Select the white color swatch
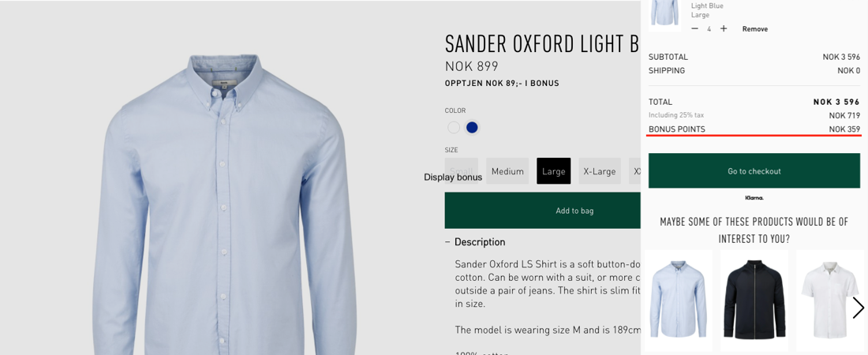The height and width of the screenshot is (355, 868). 454,128
